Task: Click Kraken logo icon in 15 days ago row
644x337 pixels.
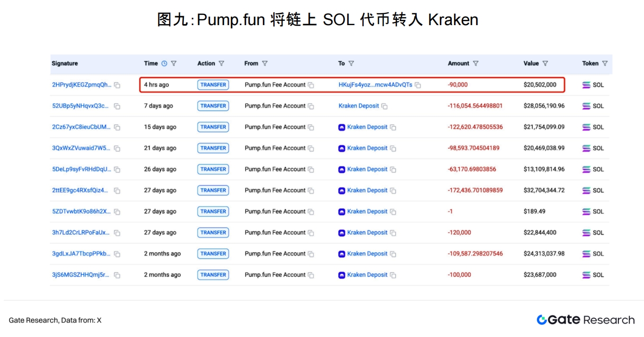Action: pyautogui.click(x=342, y=127)
